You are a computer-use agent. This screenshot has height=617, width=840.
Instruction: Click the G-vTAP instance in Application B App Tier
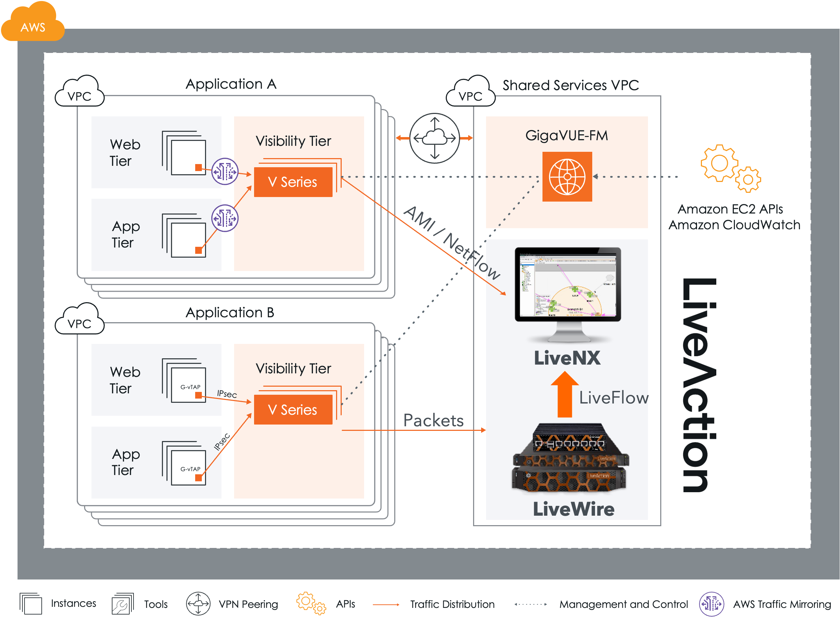pos(189,467)
